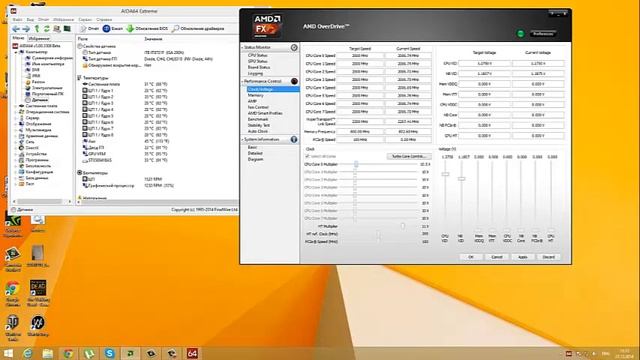Click NB VID voltage slider handle
This screenshot has height=360, width=640.
pos(461,179)
